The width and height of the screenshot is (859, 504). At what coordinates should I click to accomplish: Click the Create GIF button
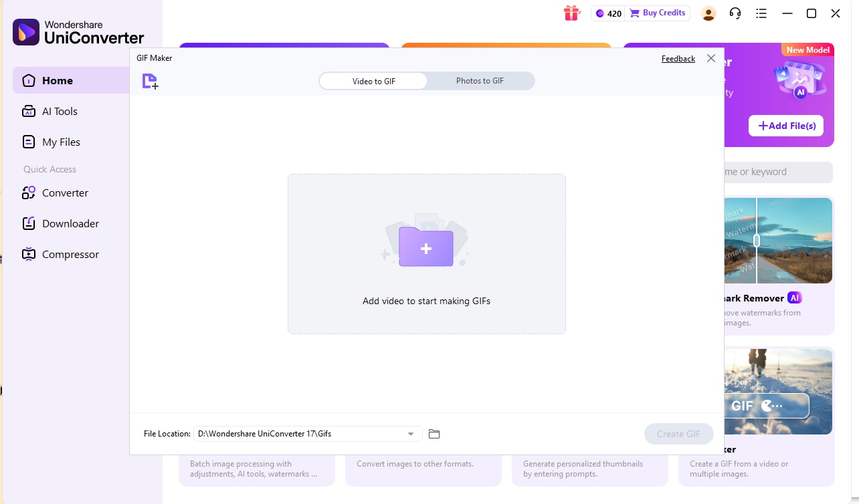679,434
